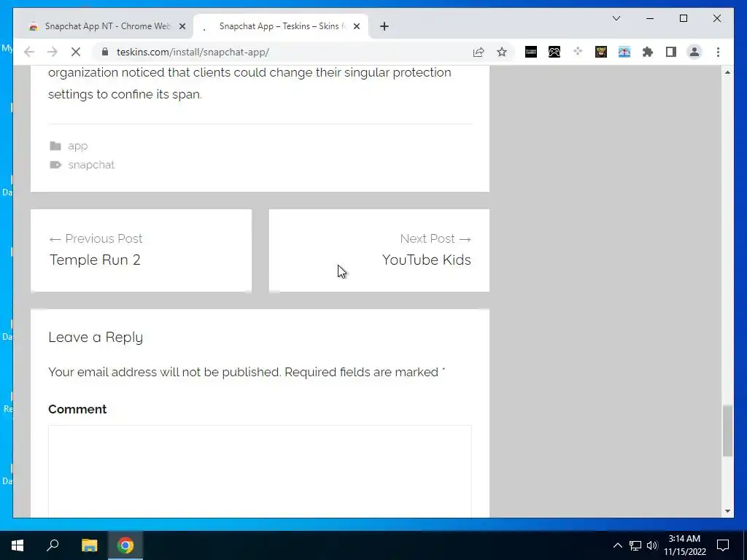This screenshot has height=560, width=747.
Task: Open the tab search dropdown arrow
Action: [x=616, y=18]
